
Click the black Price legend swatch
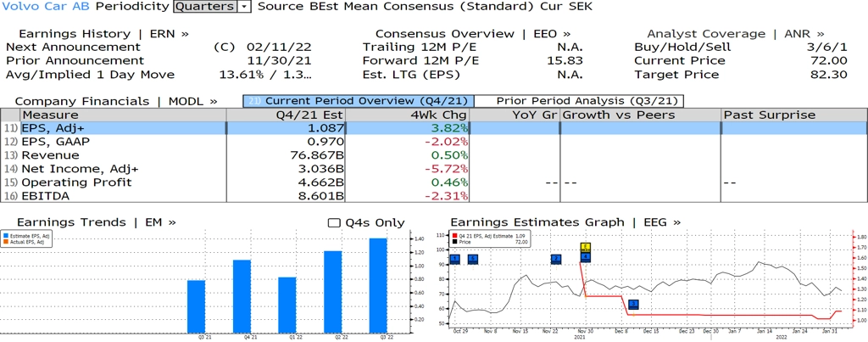point(454,242)
